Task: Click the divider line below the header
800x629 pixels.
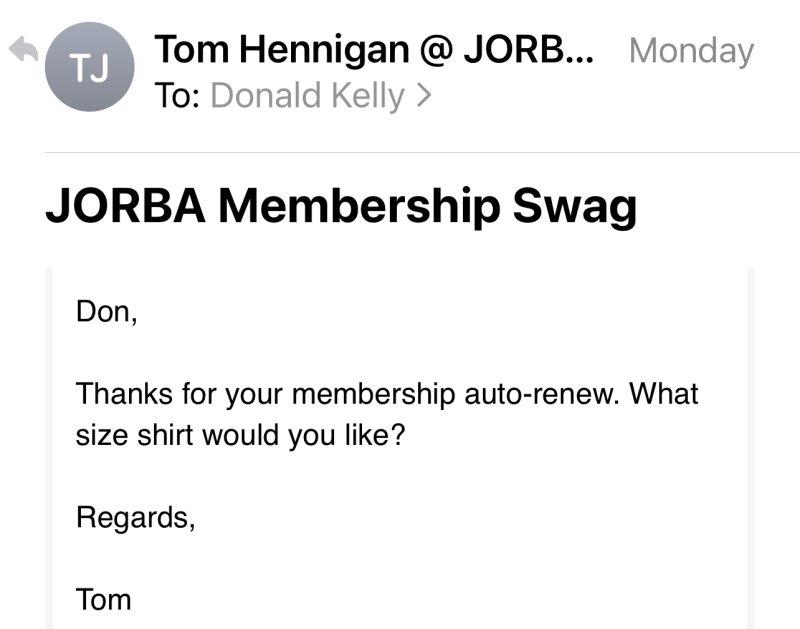Action: pyautogui.click(x=422, y=152)
